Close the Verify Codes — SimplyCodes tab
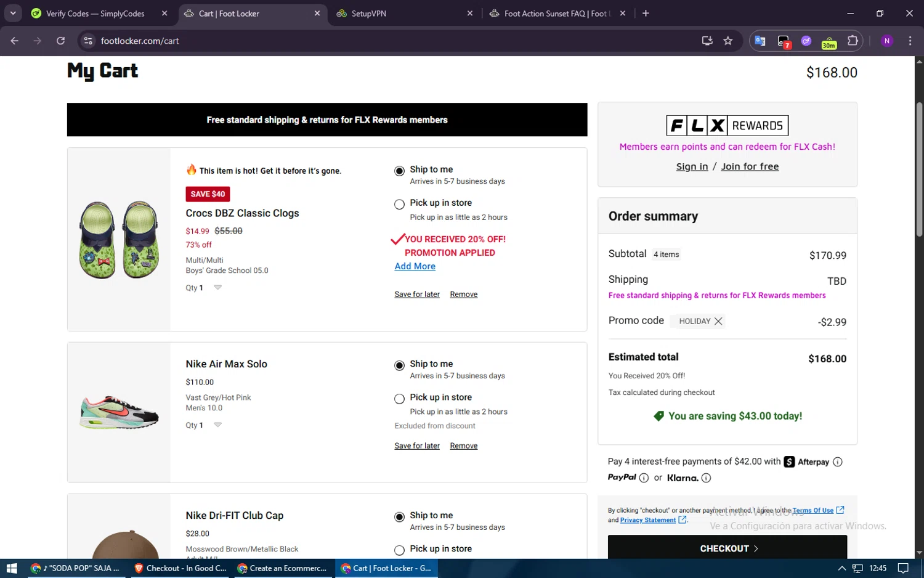This screenshot has height=578, width=924. click(164, 13)
